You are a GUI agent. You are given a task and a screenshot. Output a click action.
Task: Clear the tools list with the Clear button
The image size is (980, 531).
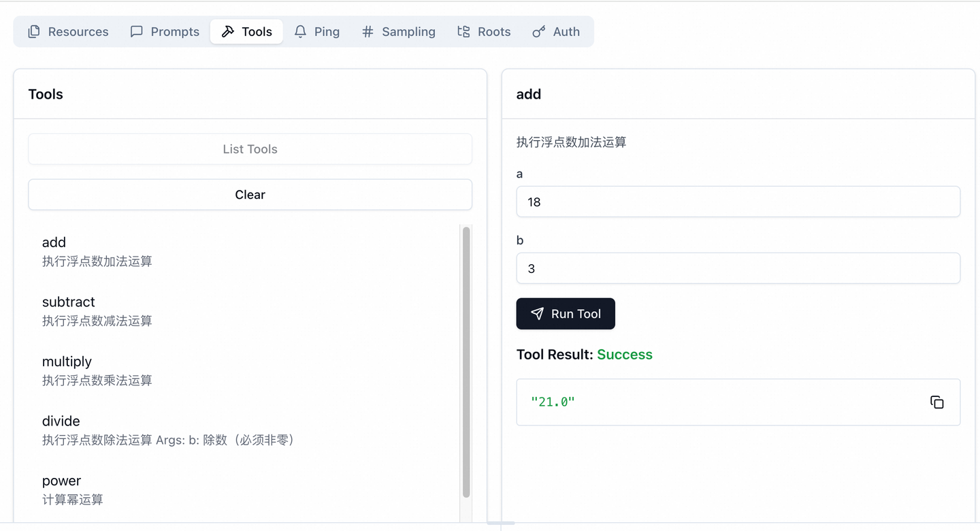click(x=250, y=195)
